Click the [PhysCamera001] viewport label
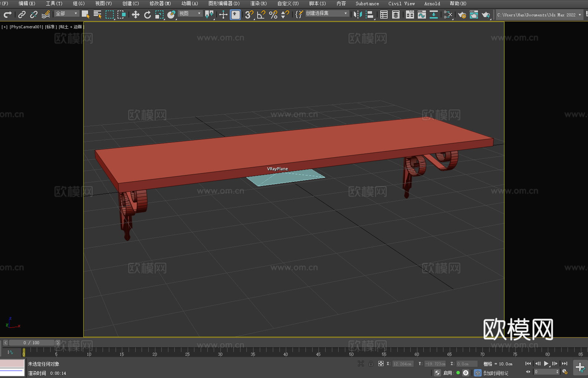Screen dimensions: 588x378 (26, 27)
